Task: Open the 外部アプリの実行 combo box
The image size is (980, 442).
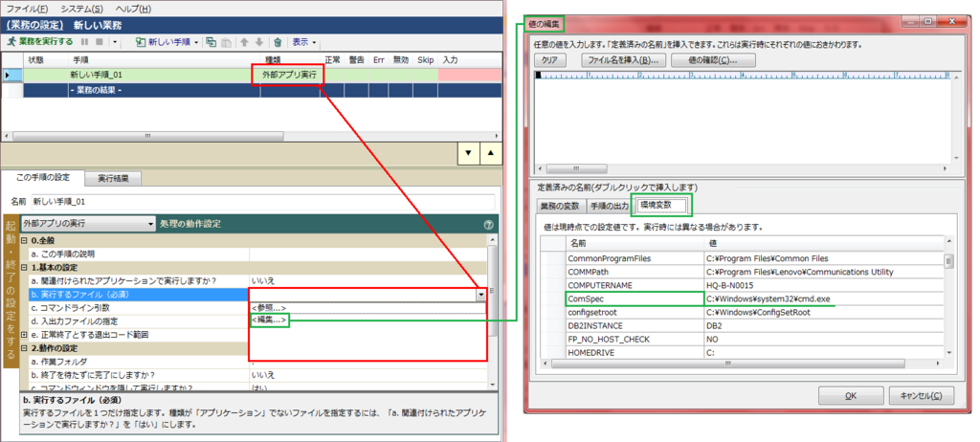Action: point(87,223)
